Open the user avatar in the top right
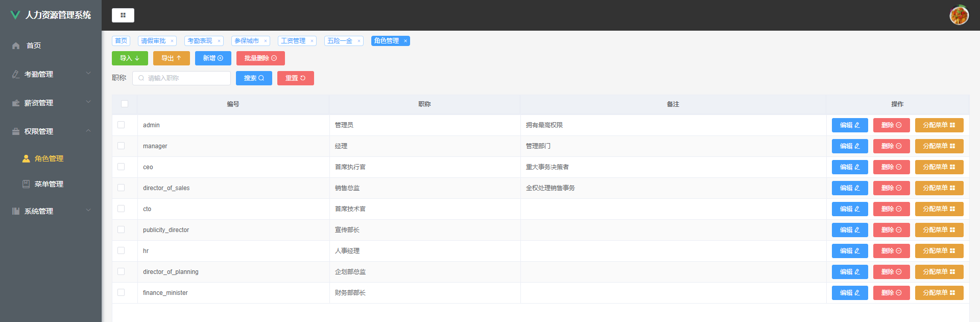Image resolution: width=980 pixels, height=322 pixels. click(959, 15)
